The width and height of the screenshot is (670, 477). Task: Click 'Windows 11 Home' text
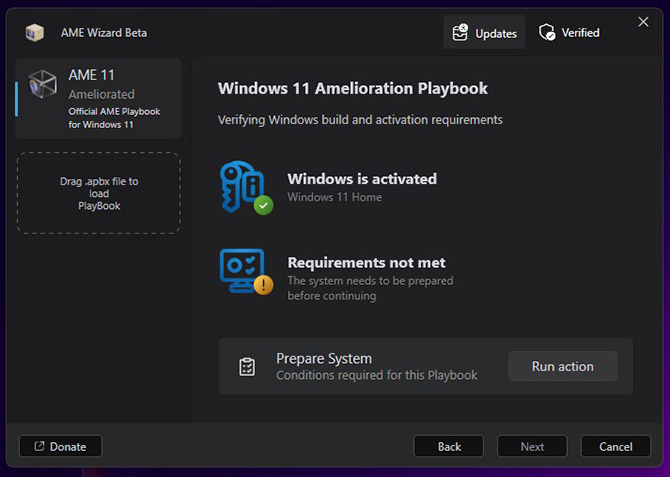335,197
